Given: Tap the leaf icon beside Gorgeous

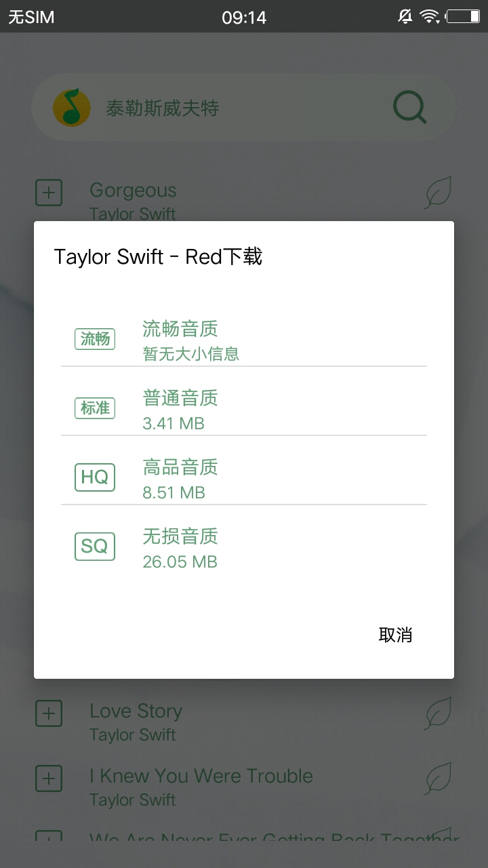Looking at the screenshot, I should (x=438, y=193).
